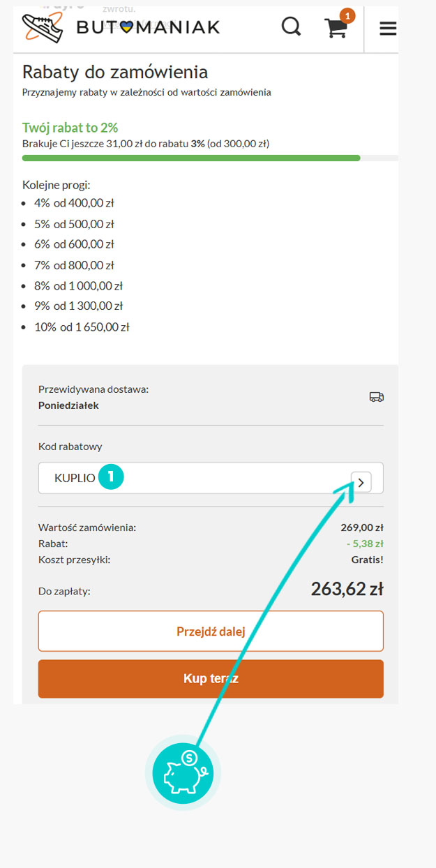Click the delivery truck icon
Viewport: 436px width, 868px height.
click(377, 397)
